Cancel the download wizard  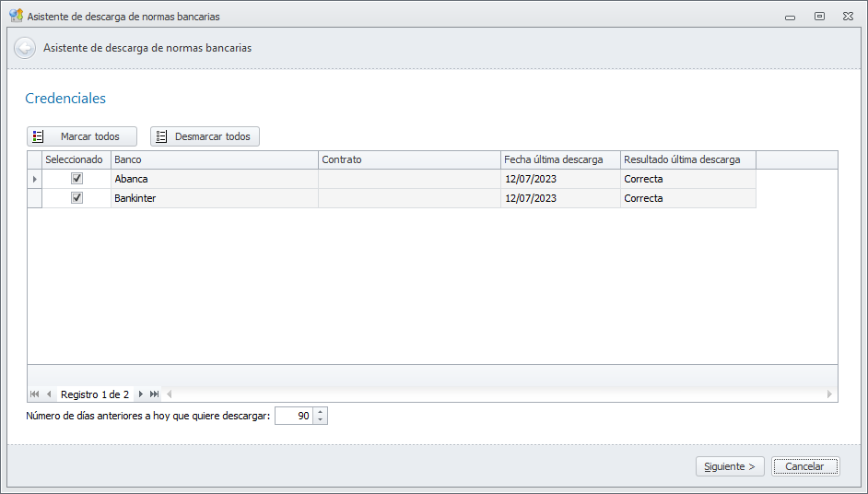click(x=804, y=466)
